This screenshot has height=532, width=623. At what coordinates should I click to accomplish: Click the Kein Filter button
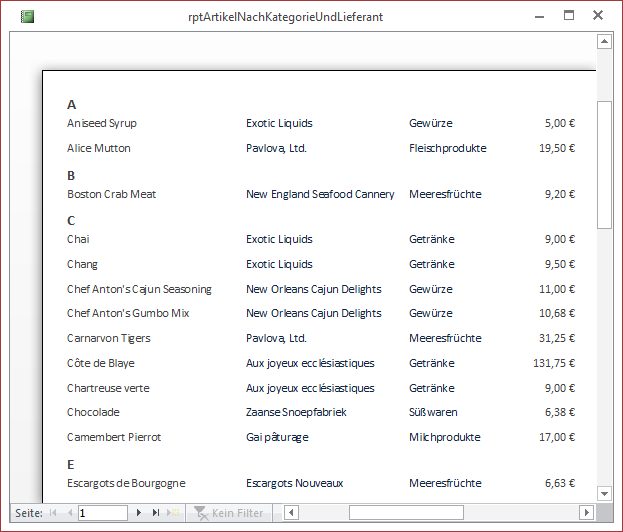point(229,513)
